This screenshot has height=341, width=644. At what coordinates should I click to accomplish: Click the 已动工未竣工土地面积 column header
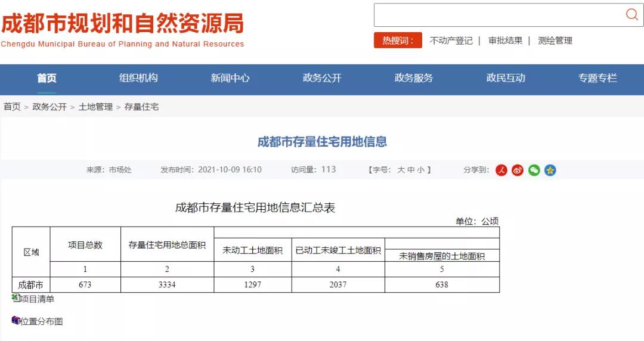pyautogui.click(x=338, y=250)
